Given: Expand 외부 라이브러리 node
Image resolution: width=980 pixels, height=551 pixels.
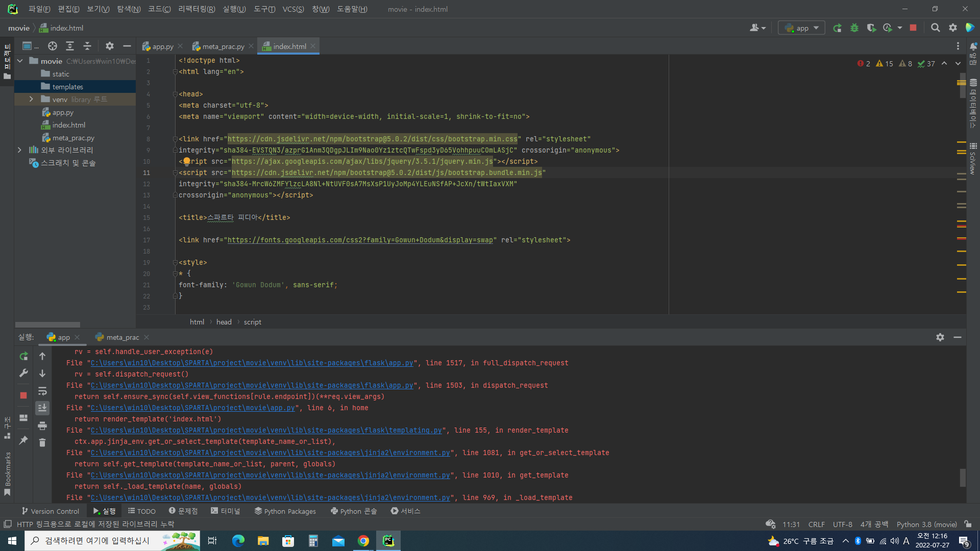Looking at the screenshot, I should (19, 150).
